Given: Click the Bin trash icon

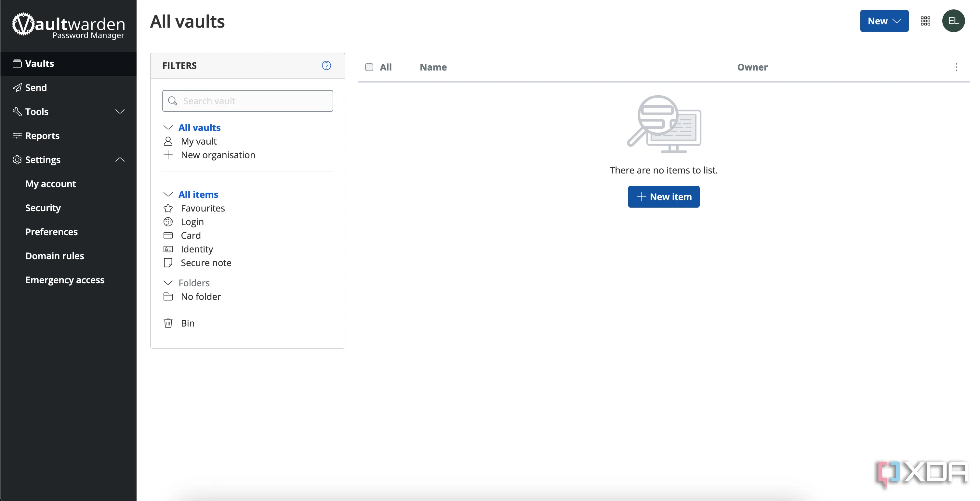Looking at the screenshot, I should click(168, 323).
